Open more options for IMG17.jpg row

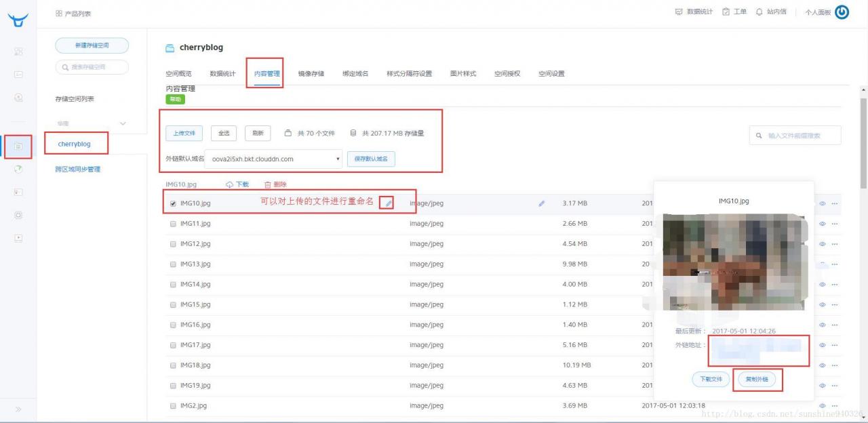click(835, 345)
